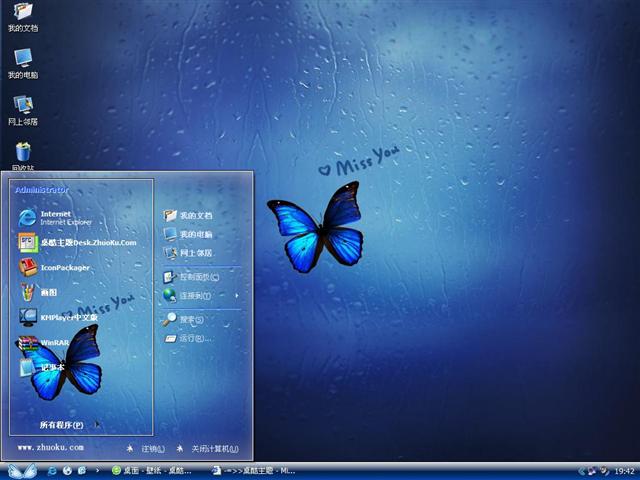Click the Administrator user name
This screenshot has height=480, width=640.
[42, 190]
